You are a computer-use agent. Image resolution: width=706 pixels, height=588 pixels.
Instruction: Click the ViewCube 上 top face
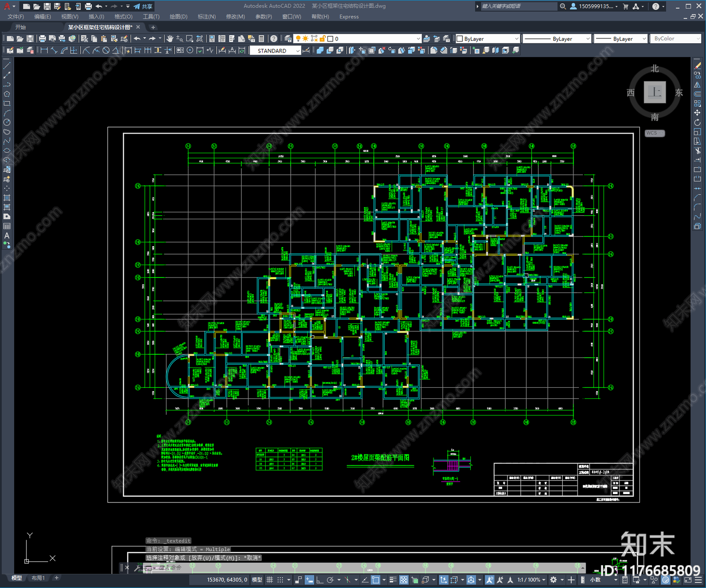654,92
